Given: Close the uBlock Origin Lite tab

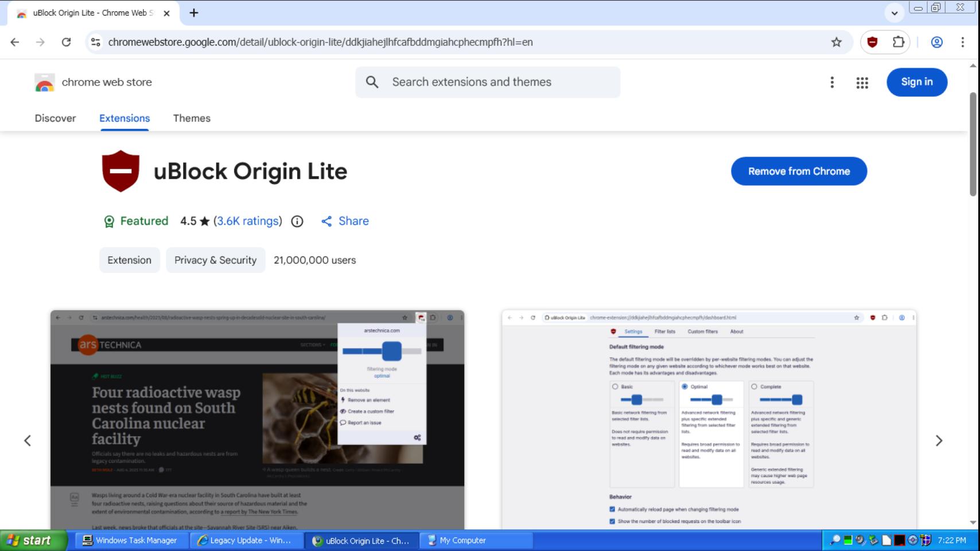Looking at the screenshot, I should click(x=166, y=13).
